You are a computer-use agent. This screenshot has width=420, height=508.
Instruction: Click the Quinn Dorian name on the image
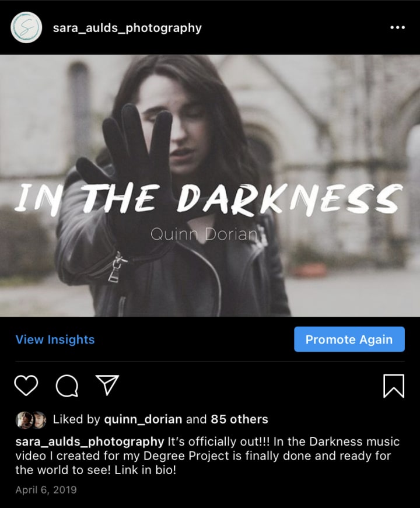[204, 234]
